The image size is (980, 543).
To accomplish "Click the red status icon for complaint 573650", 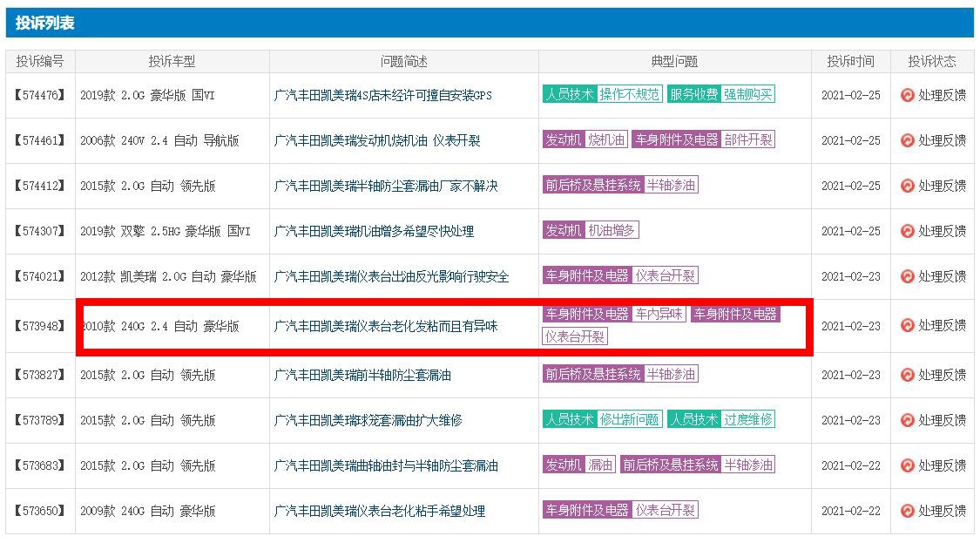I will coord(907,511).
